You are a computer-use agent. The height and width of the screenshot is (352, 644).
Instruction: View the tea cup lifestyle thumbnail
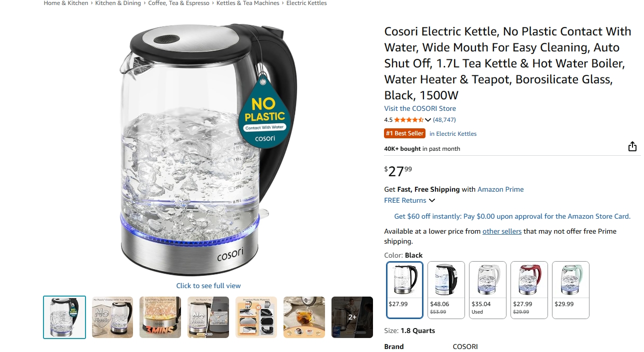304,317
